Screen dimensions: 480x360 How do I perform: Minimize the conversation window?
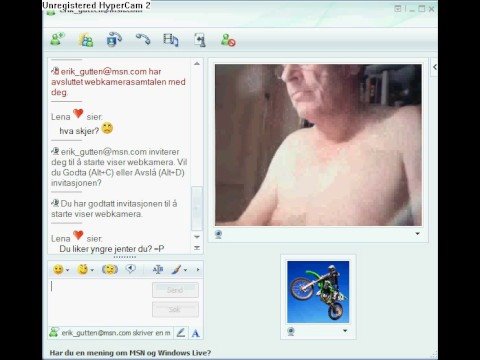tap(412, 9)
